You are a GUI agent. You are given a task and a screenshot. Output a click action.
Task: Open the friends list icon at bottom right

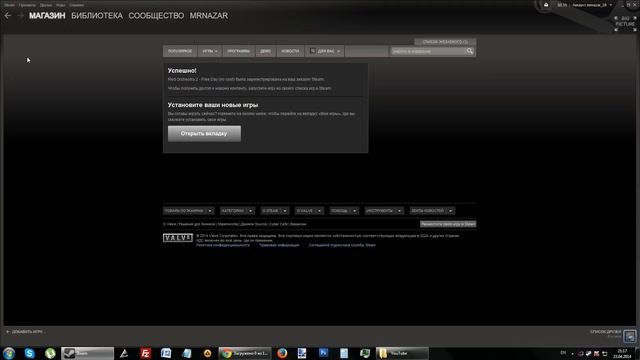point(630,336)
